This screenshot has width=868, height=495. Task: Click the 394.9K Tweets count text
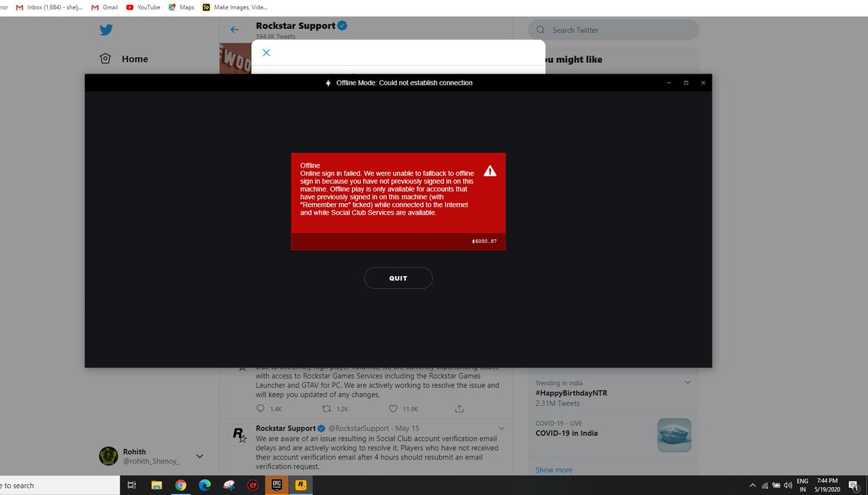(x=276, y=36)
